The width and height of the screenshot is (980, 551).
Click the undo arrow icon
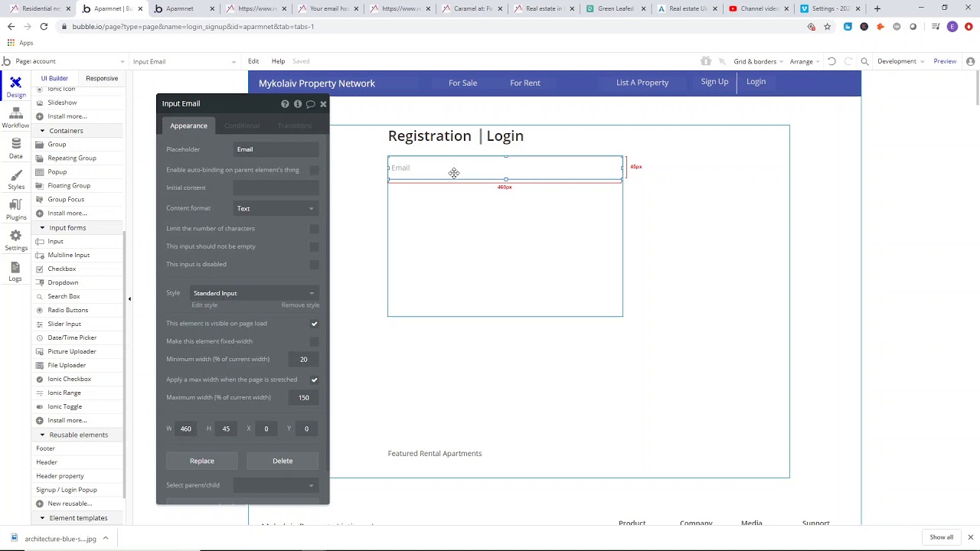831,61
